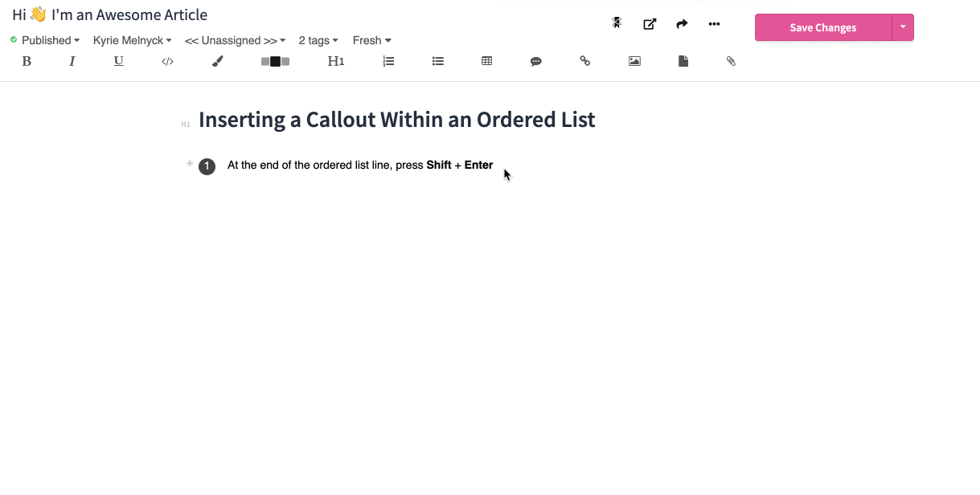This screenshot has height=495, width=980.
Task: Insert a code block
Action: pyautogui.click(x=167, y=61)
